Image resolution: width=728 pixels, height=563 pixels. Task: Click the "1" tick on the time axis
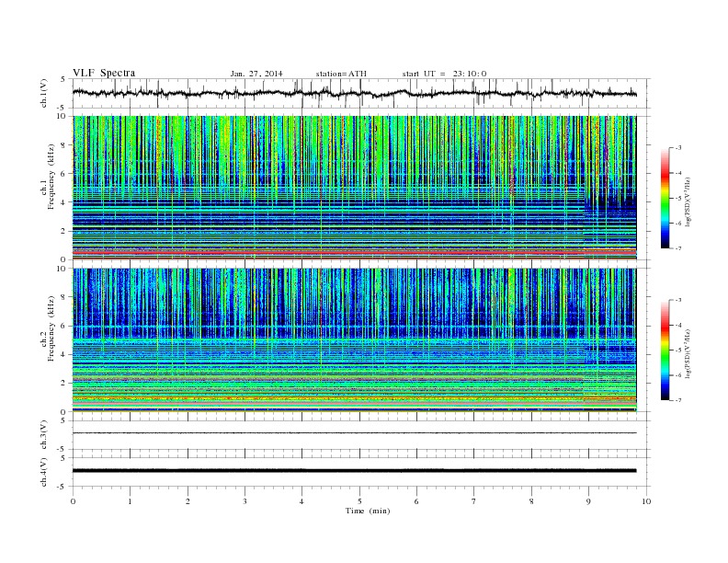click(x=130, y=501)
